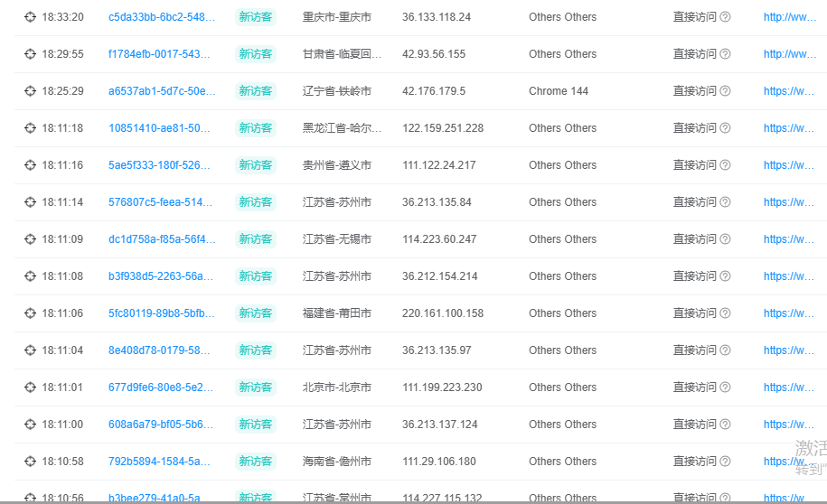Open the https://w… link in 18:11:09 row
Screen dimensions: 827x504
click(788, 238)
